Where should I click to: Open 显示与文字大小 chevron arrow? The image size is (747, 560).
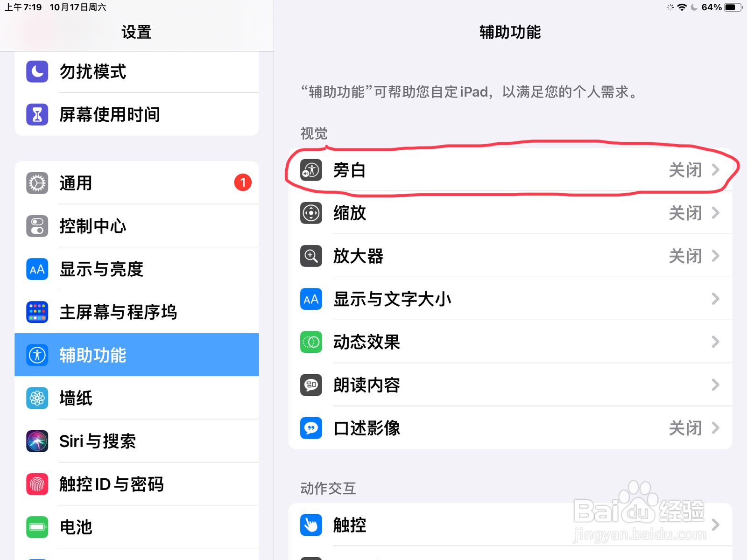coord(715,299)
